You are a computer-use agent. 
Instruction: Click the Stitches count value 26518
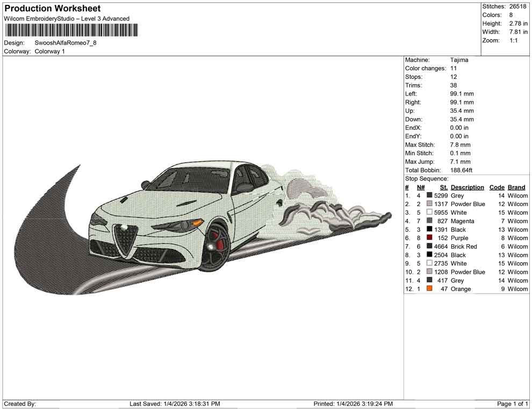[518, 6]
